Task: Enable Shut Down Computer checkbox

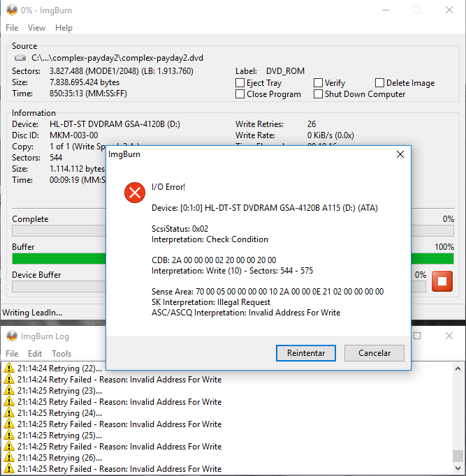Action: [x=318, y=94]
